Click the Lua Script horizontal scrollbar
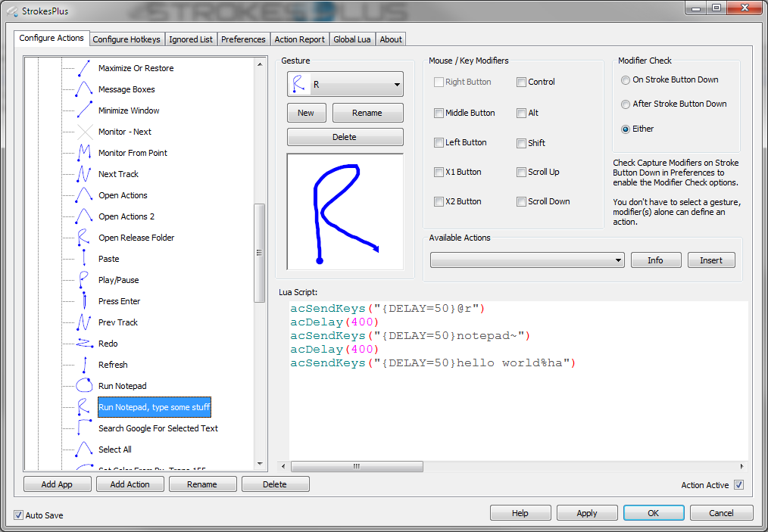768x532 pixels. point(512,467)
